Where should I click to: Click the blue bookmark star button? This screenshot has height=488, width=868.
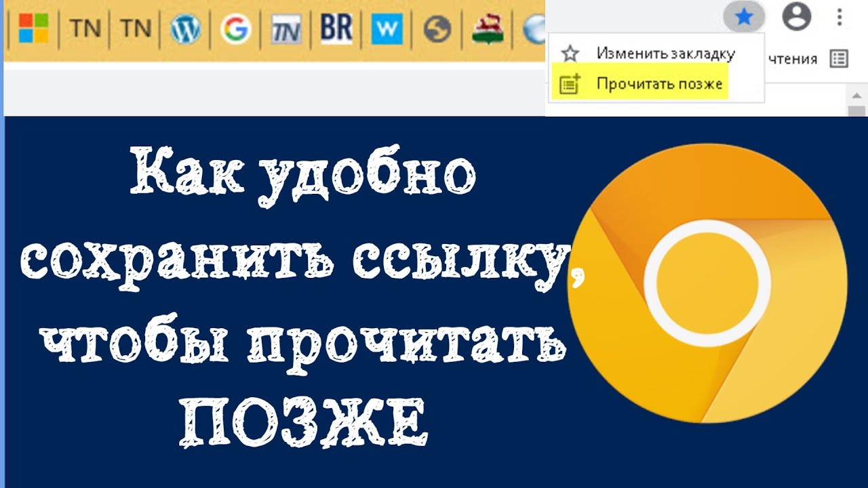click(744, 17)
